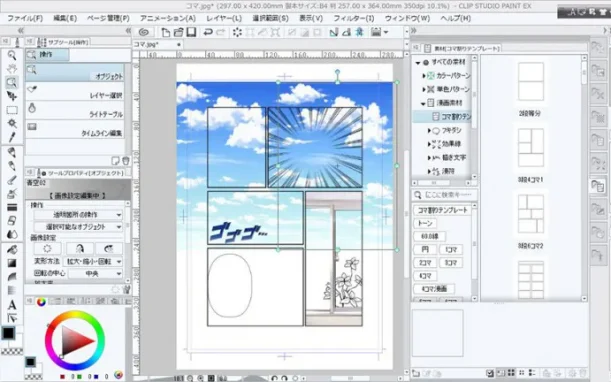
Task: Select the Pencil tool
Action: 12,166
